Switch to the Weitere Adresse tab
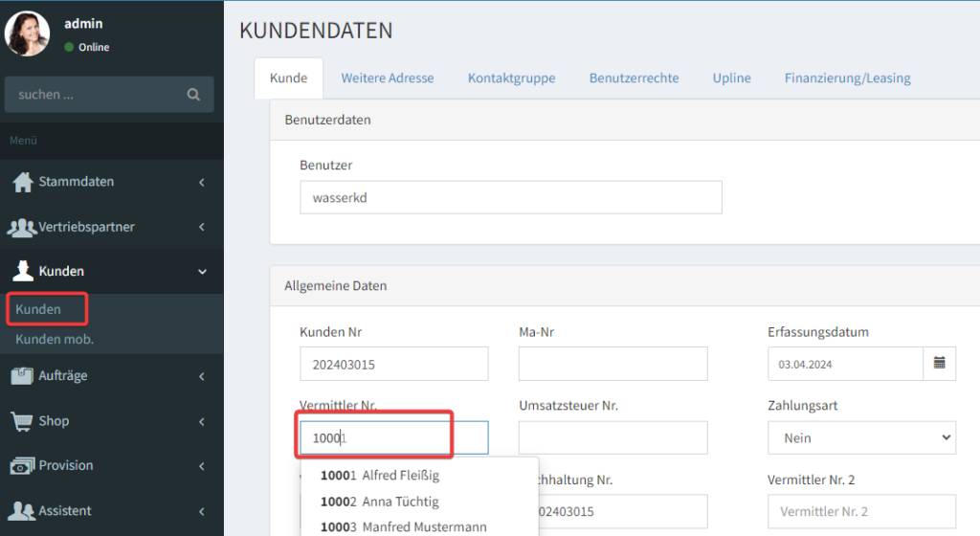This screenshot has width=980, height=536. pos(387,78)
